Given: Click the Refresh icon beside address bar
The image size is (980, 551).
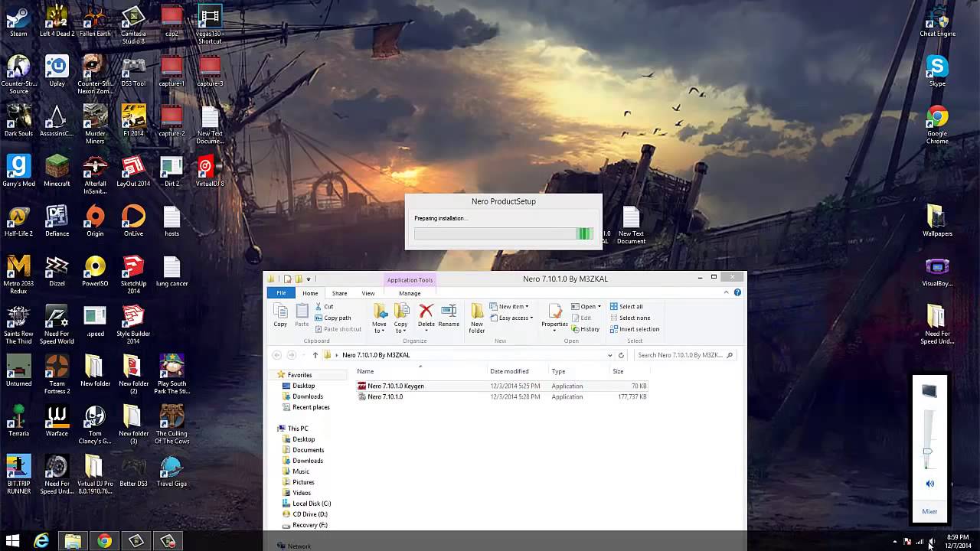Looking at the screenshot, I should point(621,355).
